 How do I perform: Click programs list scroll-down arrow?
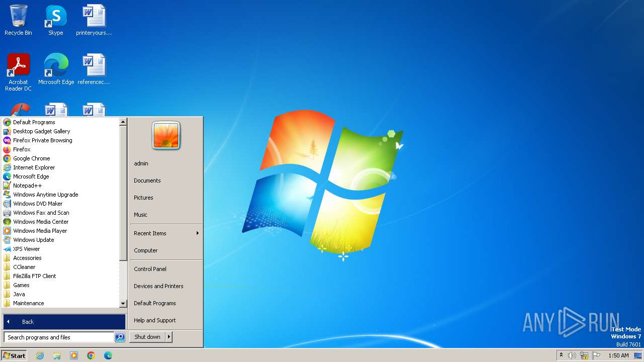coord(123,304)
